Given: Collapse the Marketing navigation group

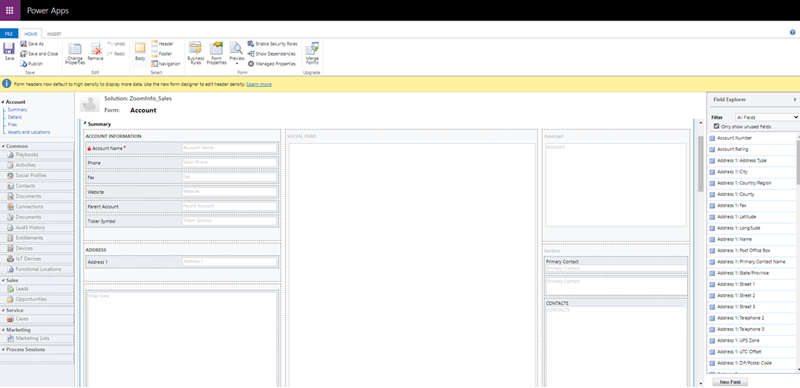Looking at the screenshot, I should pos(3,330).
